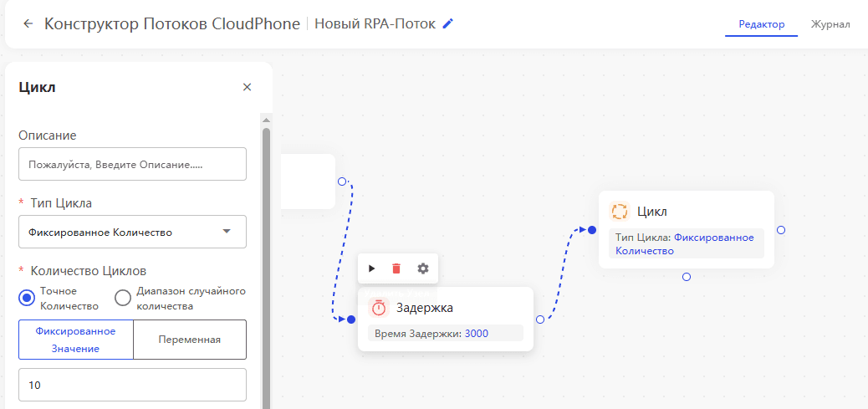Switch to the Редактор tab

pyautogui.click(x=762, y=24)
